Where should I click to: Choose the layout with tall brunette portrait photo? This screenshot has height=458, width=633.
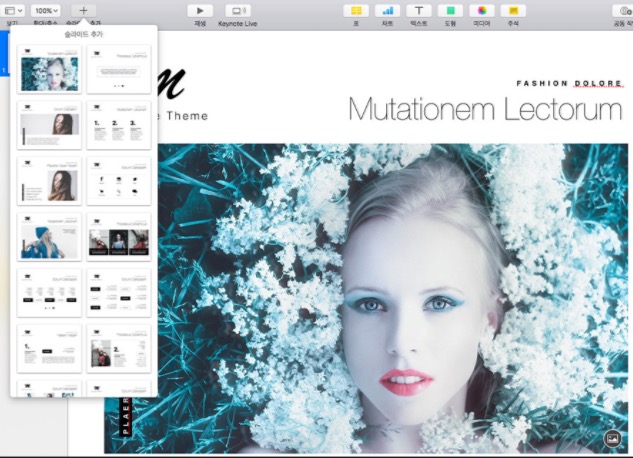point(49,181)
